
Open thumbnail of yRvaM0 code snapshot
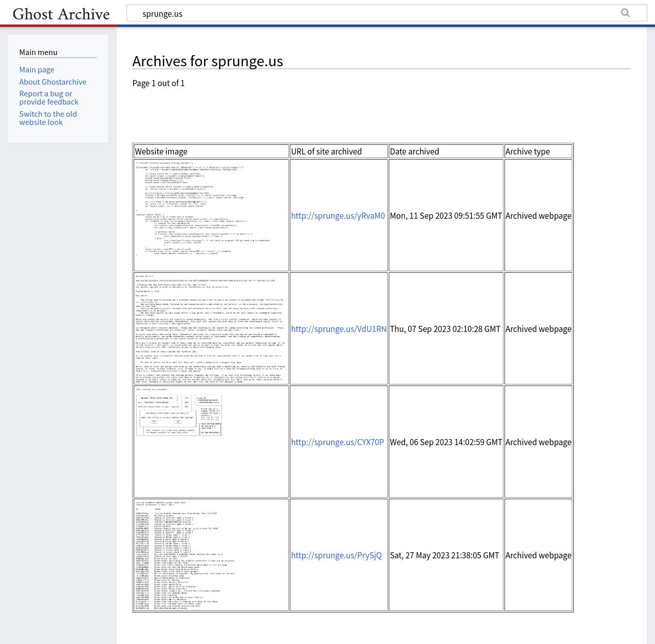point(211,215)
